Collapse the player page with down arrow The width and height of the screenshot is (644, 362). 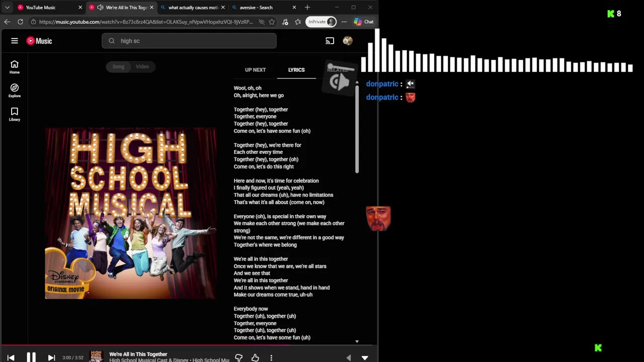(365, 358)
